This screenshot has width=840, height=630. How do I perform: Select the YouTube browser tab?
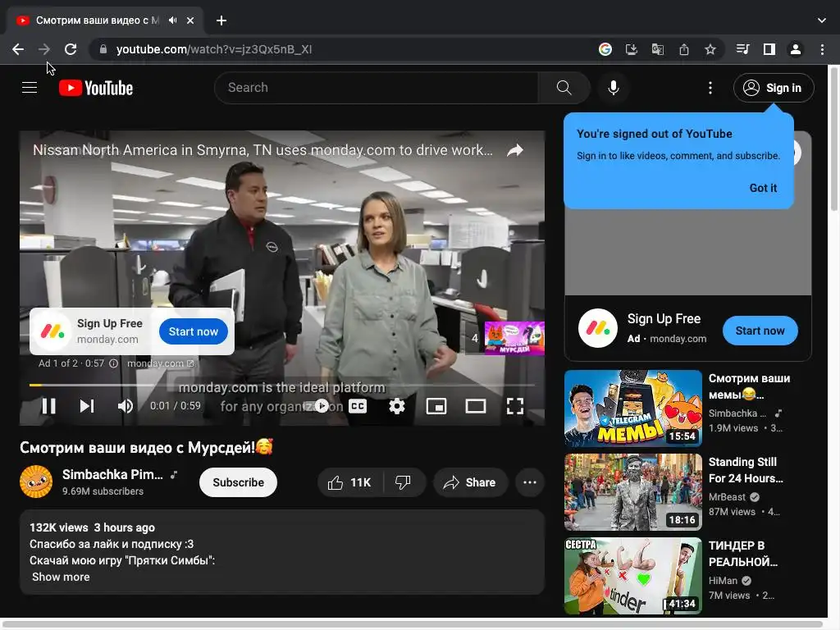[105, 21]
